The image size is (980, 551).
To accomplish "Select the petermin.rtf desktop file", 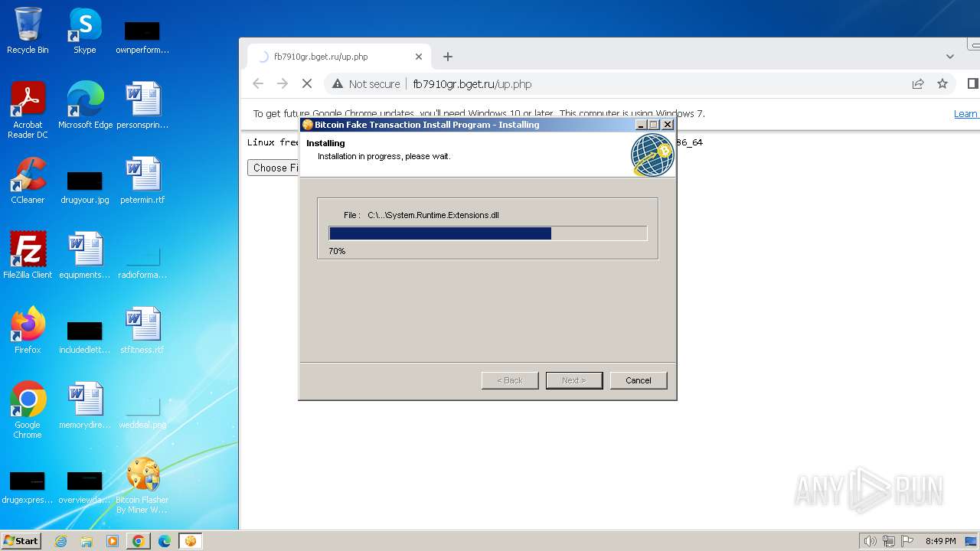I will pyautogui.click(x=142, y=181).
